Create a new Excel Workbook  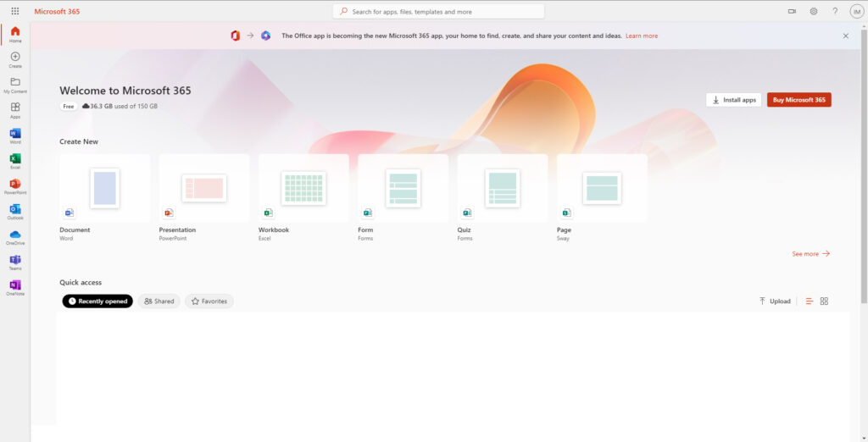pyautogui.click(x=303, y=188)
